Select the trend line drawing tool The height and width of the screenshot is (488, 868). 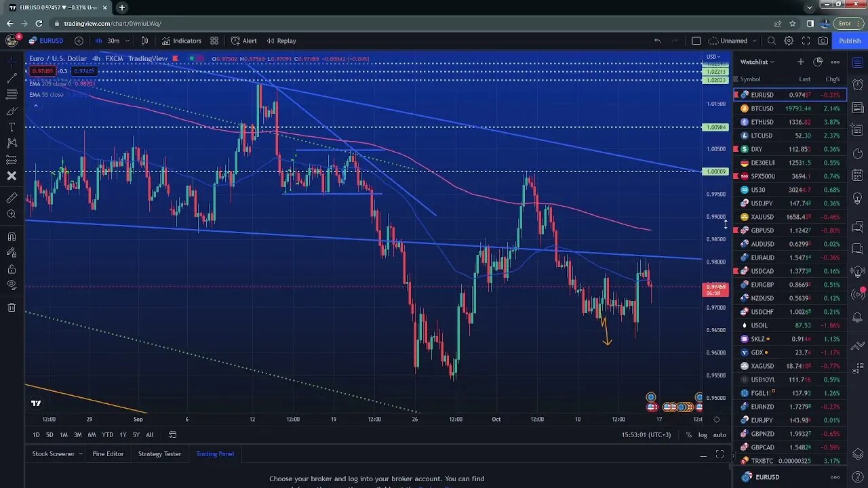(12, 78)
